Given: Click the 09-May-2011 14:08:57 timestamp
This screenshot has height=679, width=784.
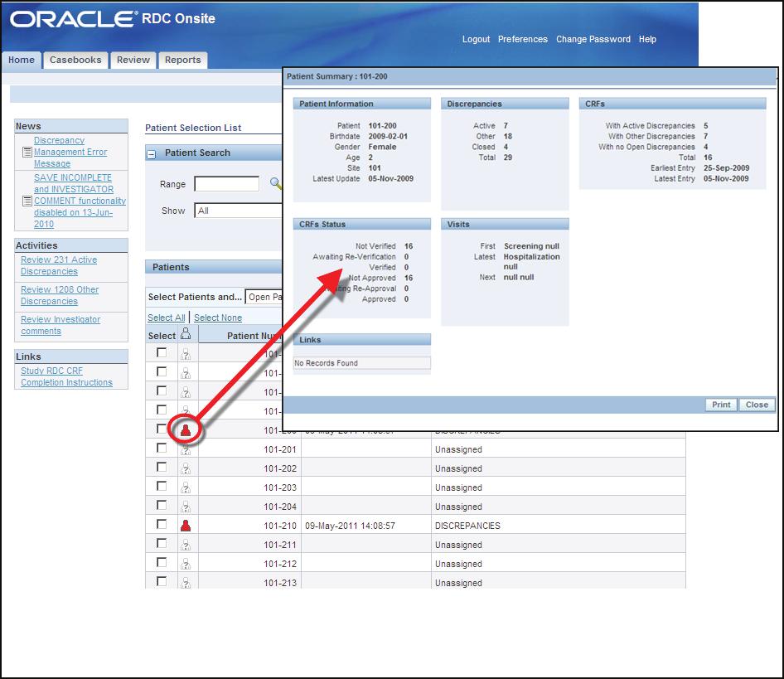Looking at the screenshot, I should pyautogui.click(x=350, y=526).
